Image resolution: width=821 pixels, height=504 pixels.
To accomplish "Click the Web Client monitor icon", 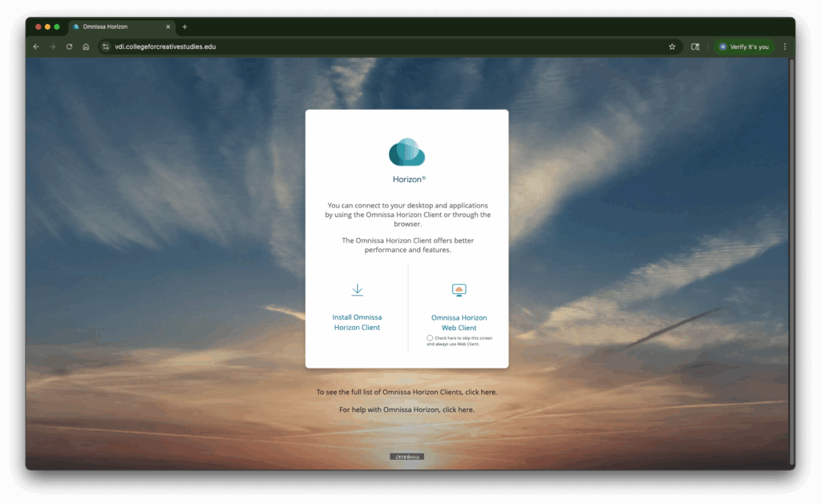I will coord(459,290).
